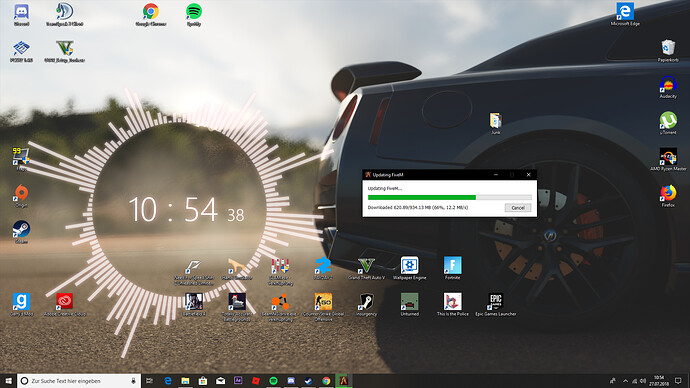The width and height of the screenshot is (690, 388).
Task: Select the Microsoft Edge desktop icon
Action: 625,15
